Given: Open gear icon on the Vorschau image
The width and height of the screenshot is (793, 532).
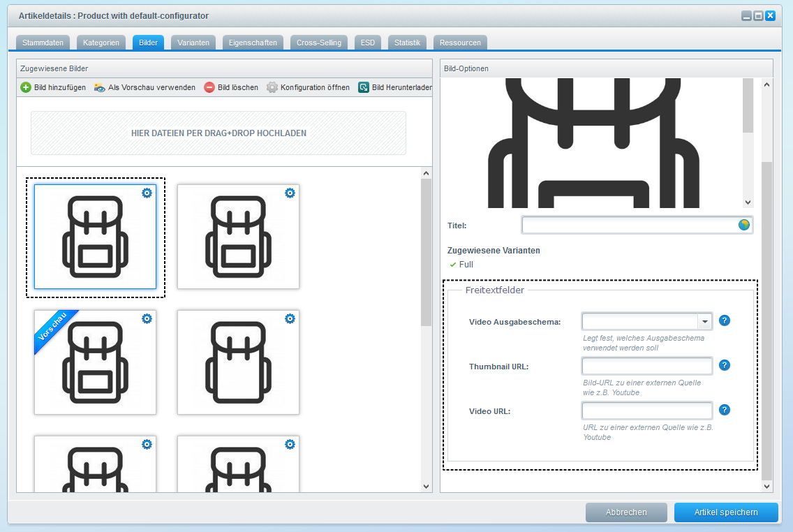Looking at the screenshot, I should coord(147,318).
